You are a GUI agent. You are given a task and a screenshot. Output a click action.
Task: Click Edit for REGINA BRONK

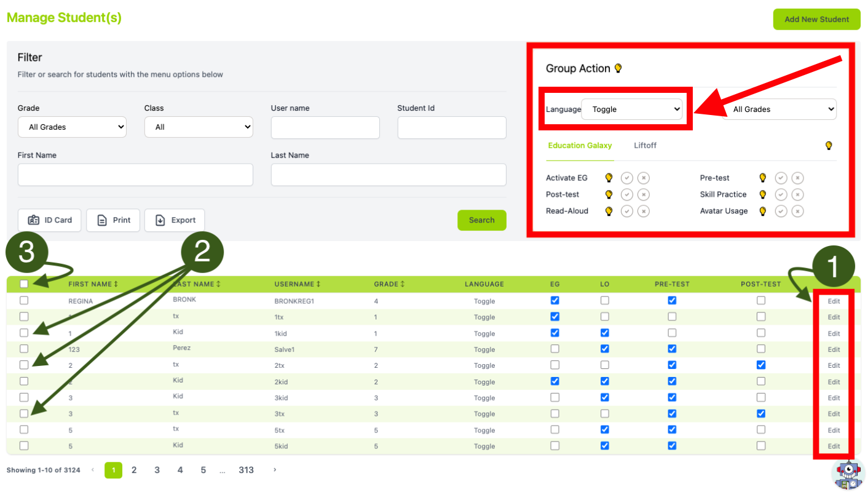(834, 301)
